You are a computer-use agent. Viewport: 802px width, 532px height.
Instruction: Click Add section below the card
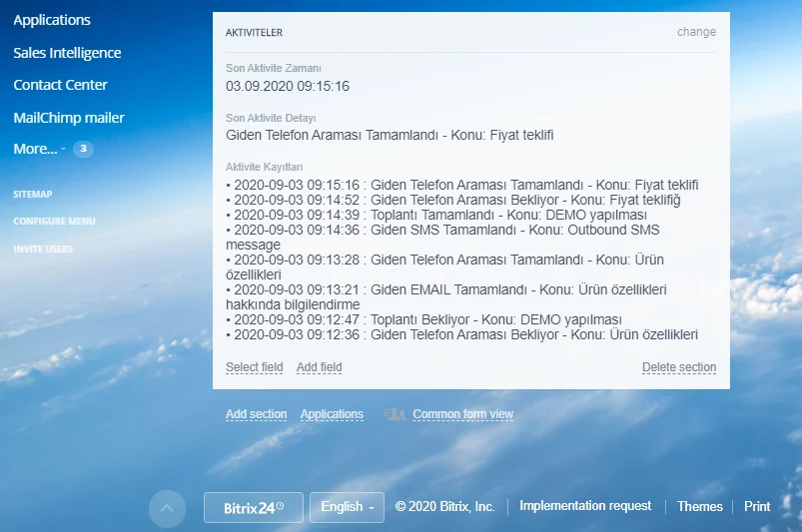256,414
